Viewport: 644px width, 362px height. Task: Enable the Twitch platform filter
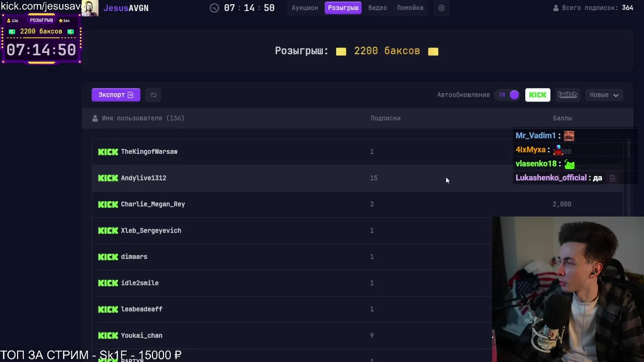pyautogui.click(x=568, y=95)
